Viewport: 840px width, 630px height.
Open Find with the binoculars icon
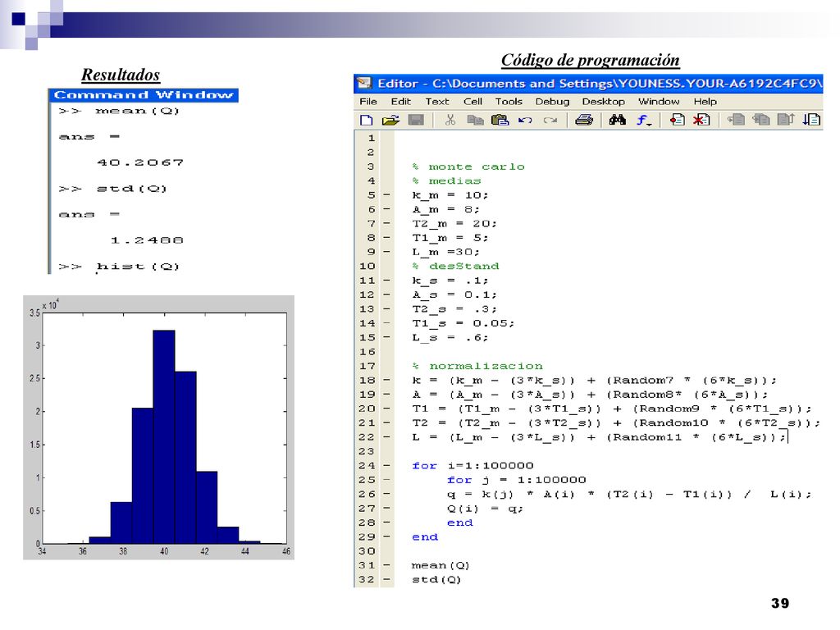pos(617,120)
